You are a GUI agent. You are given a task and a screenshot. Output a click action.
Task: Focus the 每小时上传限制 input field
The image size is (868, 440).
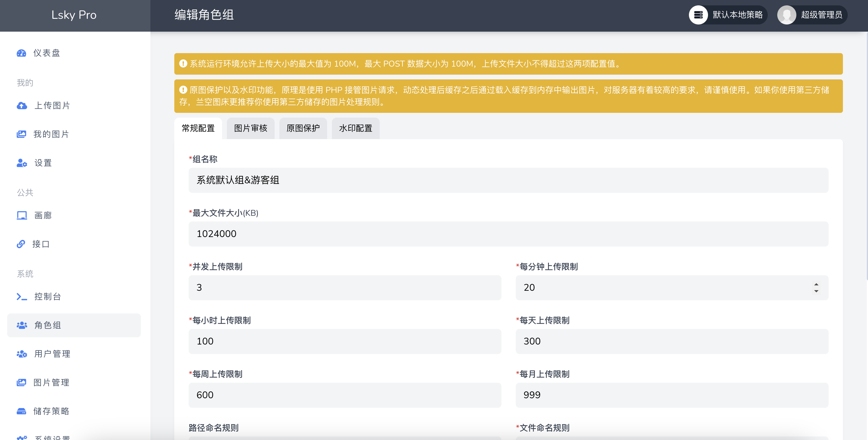345,341
